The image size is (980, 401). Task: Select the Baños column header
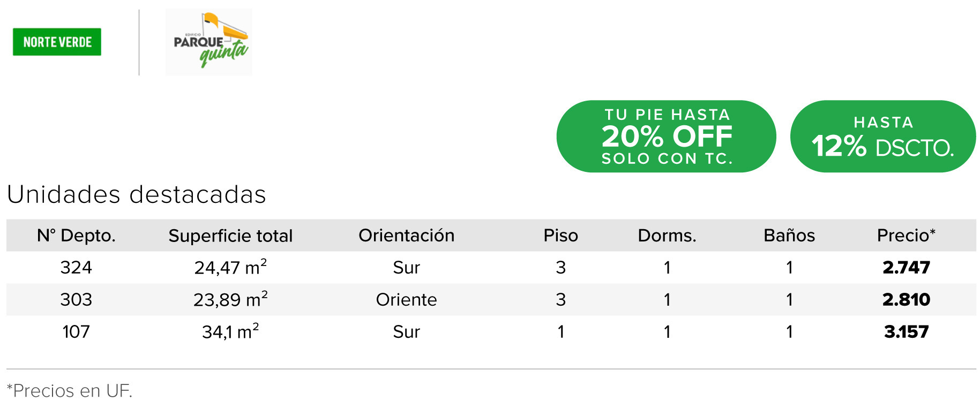[x=789, y=236]
